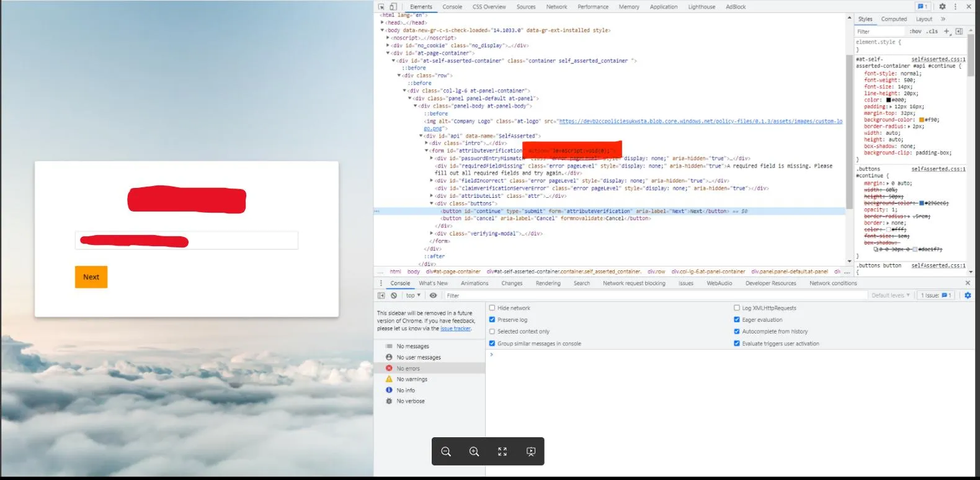This screenshot has width=980, height=480.
Task: Open console settings with the blue gear
Action: (968, 295)
